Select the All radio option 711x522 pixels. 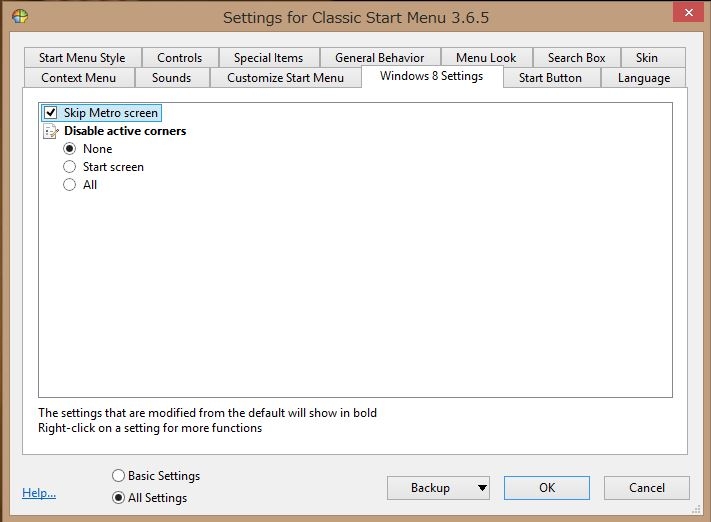click(69, 185)
